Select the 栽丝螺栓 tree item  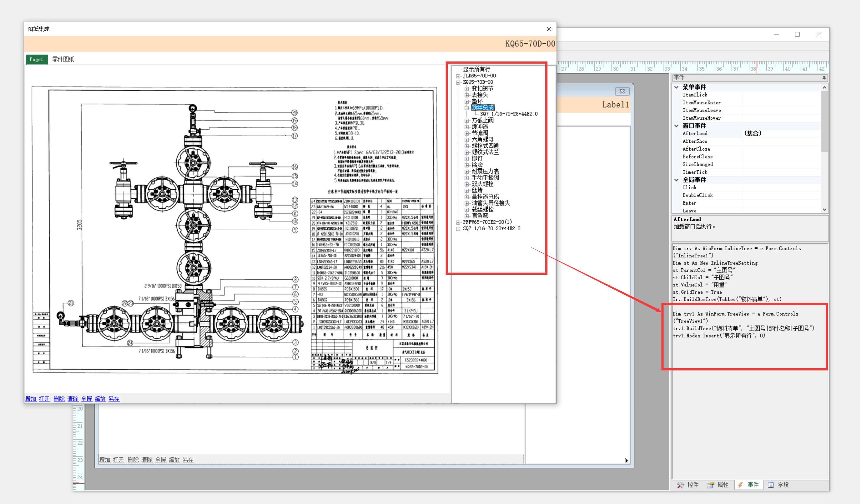click(x=483, y=209)
